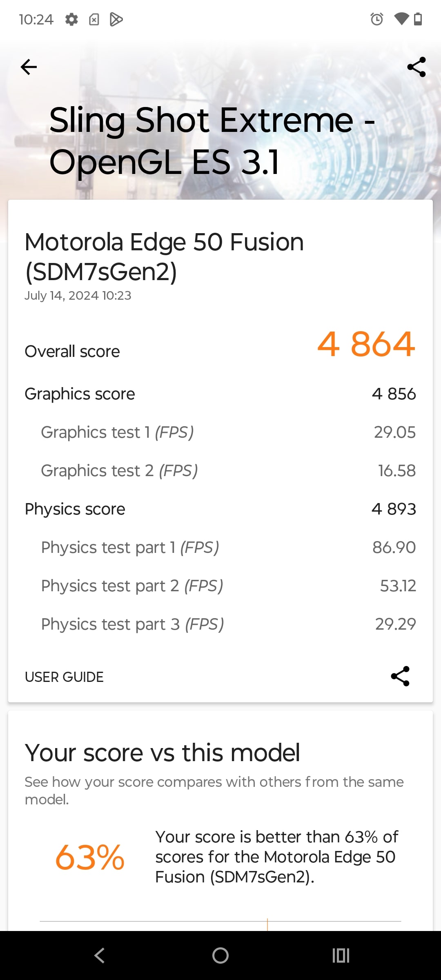Tap the settings gear in the status bar

pos(71,19)
